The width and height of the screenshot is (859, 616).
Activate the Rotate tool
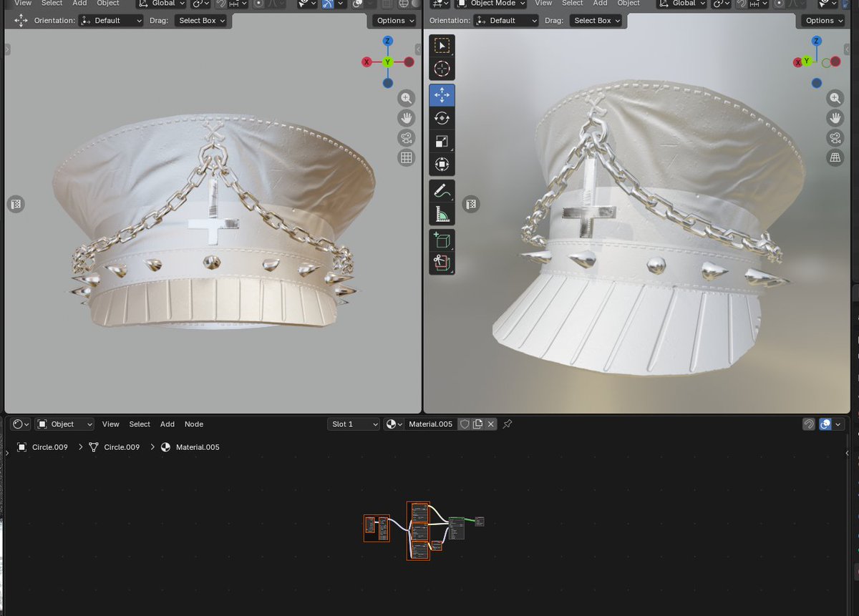coord(442,118)
